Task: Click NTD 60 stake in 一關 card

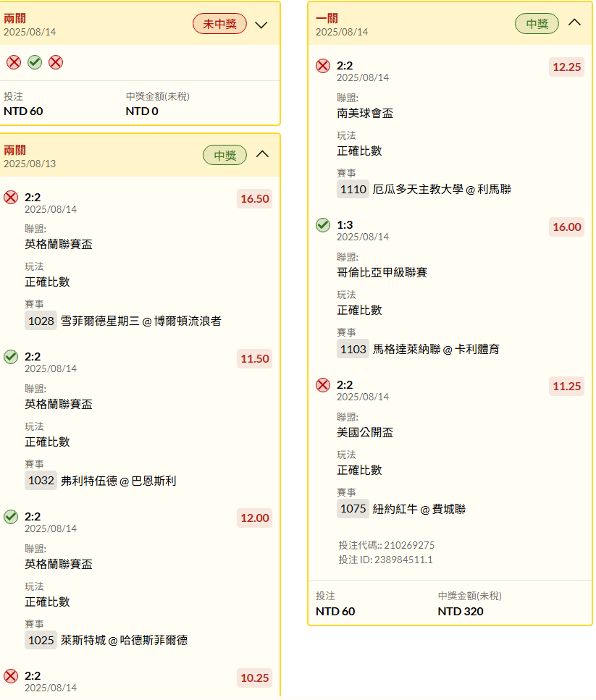Action: [x=335, y=611]
